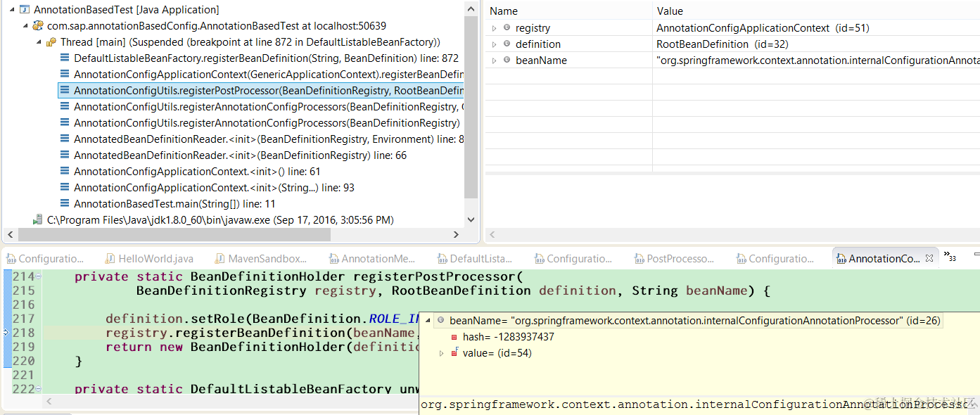Click the value field icon in hover popup

click(x=454, y=352)
